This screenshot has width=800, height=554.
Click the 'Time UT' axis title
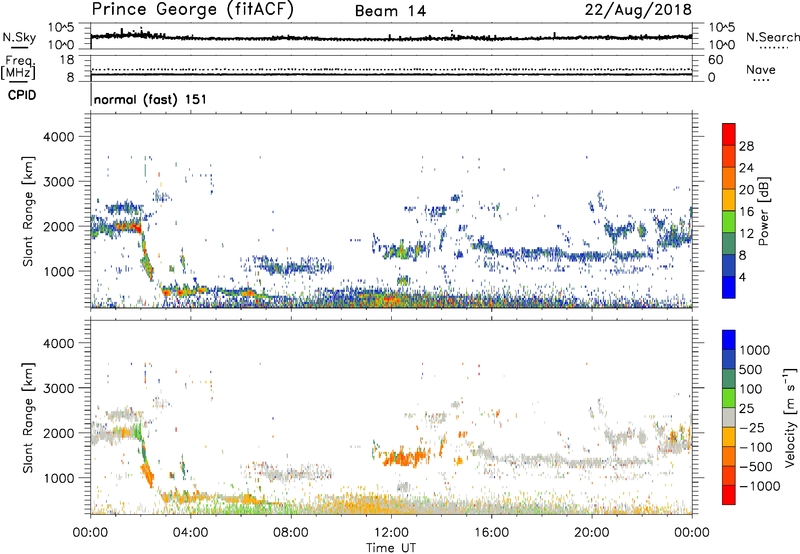coord(391,548)
